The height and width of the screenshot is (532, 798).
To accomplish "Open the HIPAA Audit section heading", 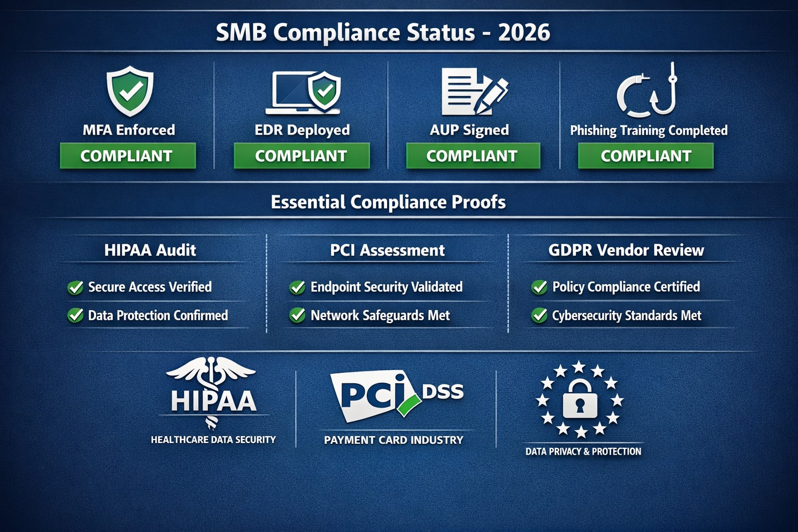I will pyautogui.click(x=150, y=250).
